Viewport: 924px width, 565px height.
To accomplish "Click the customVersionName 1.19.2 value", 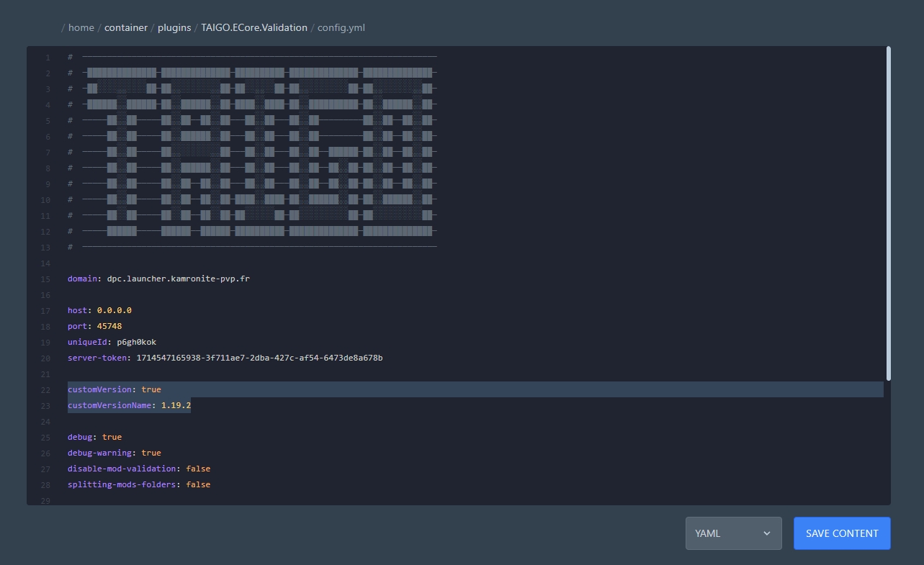I will [176, 405].
